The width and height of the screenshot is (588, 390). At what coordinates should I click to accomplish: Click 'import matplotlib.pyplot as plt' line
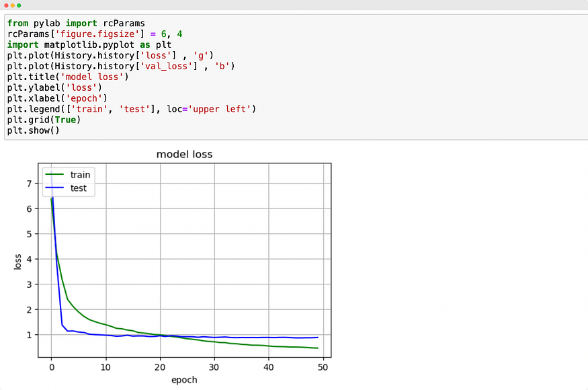click(x=89, y=44)
